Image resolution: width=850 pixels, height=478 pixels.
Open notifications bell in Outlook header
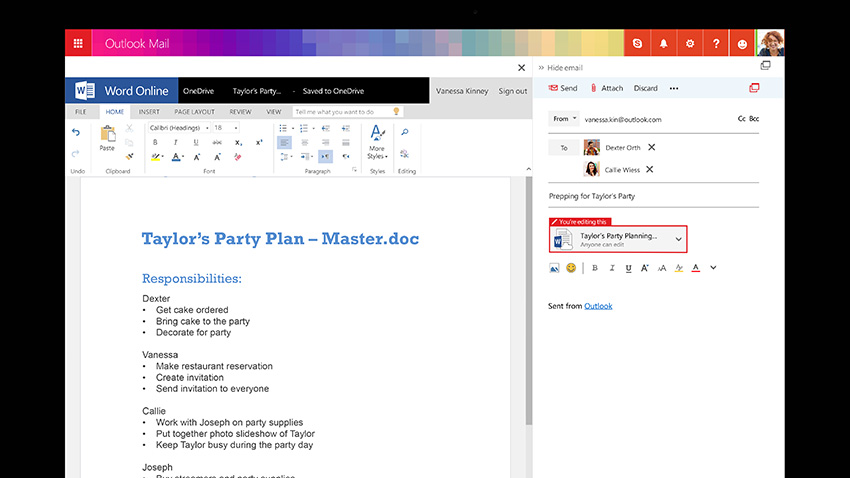[663, 43]
